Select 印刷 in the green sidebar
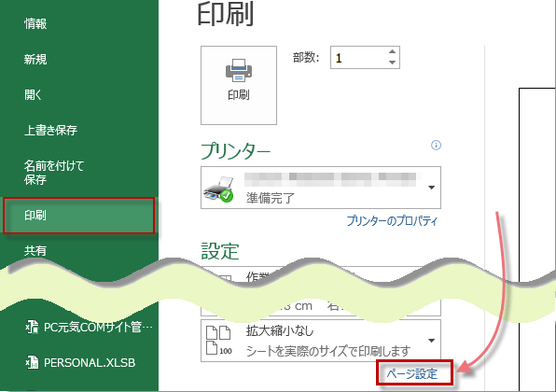This screenshot has height=392, width=556. click(x=78, y=216)
